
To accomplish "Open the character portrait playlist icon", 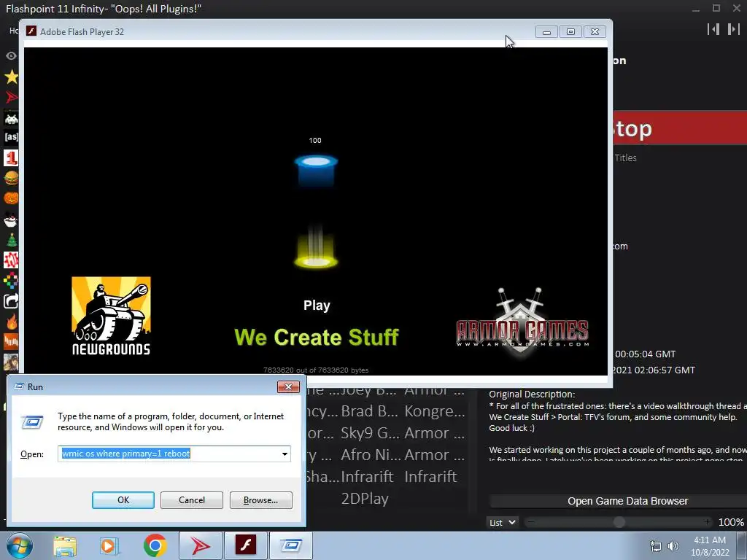I will 11,362.
